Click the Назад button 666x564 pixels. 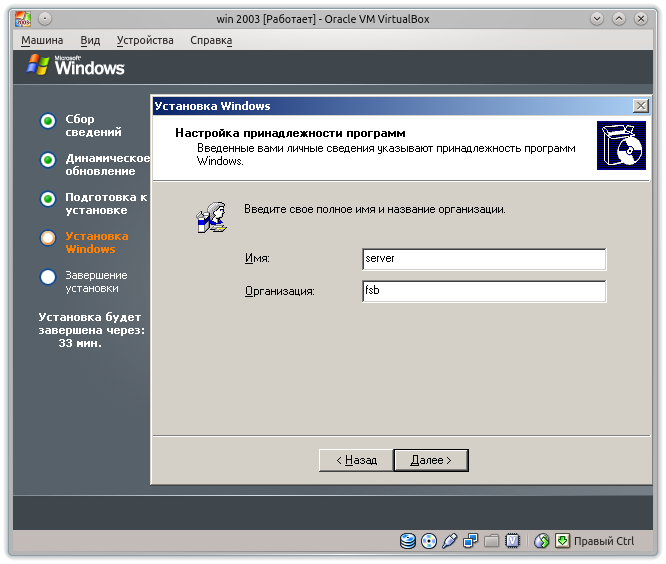356,460
